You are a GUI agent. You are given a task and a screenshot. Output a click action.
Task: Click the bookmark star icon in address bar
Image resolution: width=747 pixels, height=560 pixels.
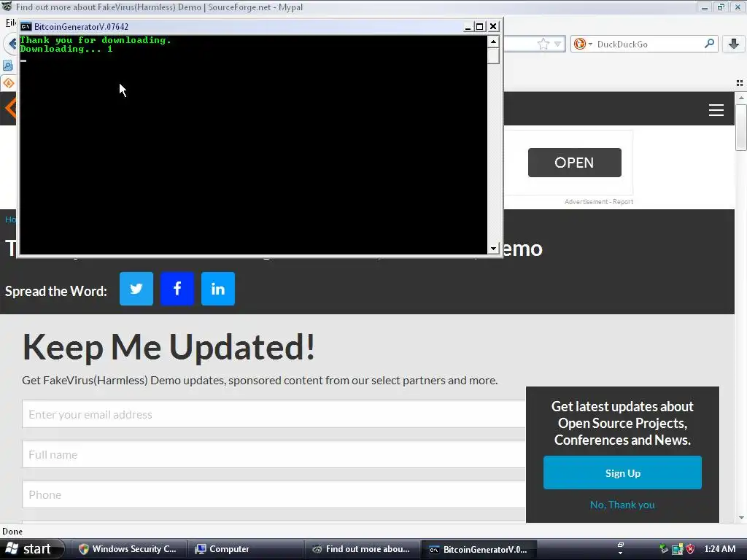(543, 44)
